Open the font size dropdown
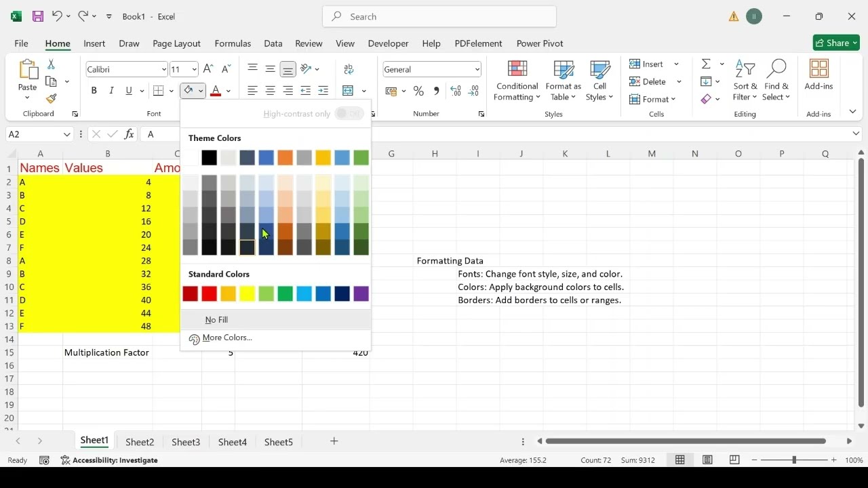 [194, 69]
